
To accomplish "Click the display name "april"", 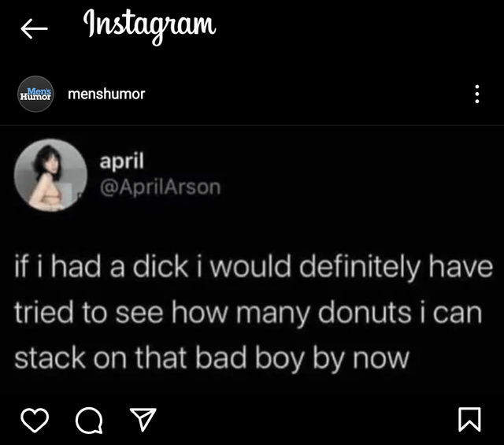I will pos(121,161).
